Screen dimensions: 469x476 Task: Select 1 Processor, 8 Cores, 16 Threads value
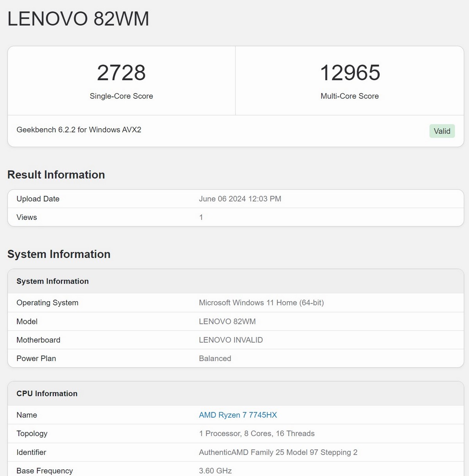(x=257, y=434)
